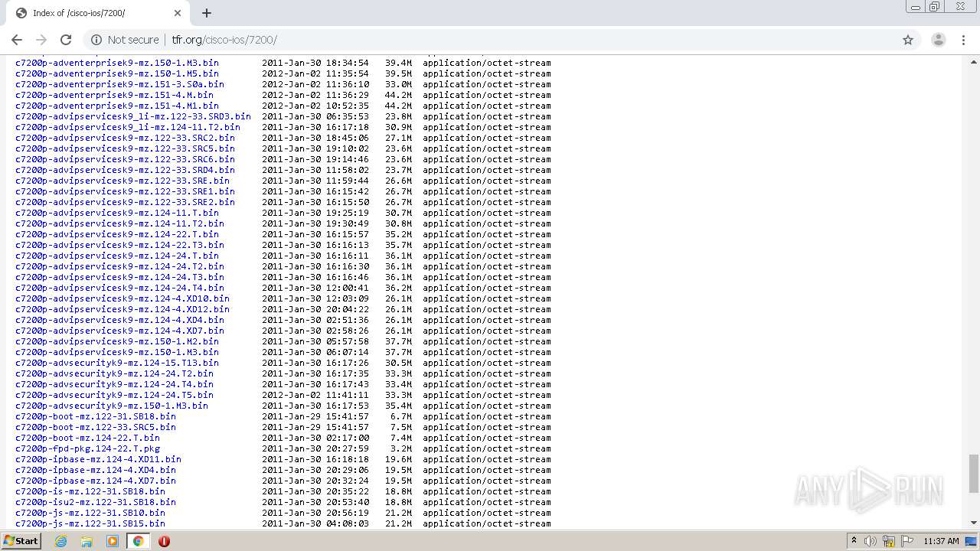Screen dimensions: 980x551
Task: Click the network tray icon
Action: tap(889, 541)
